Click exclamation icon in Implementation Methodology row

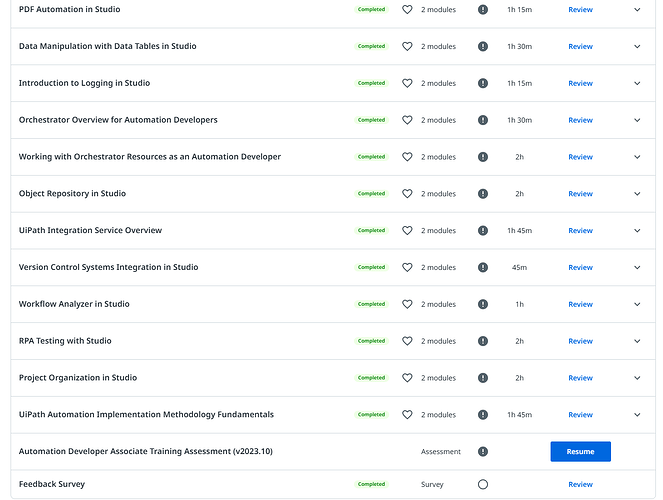point(482,414)
